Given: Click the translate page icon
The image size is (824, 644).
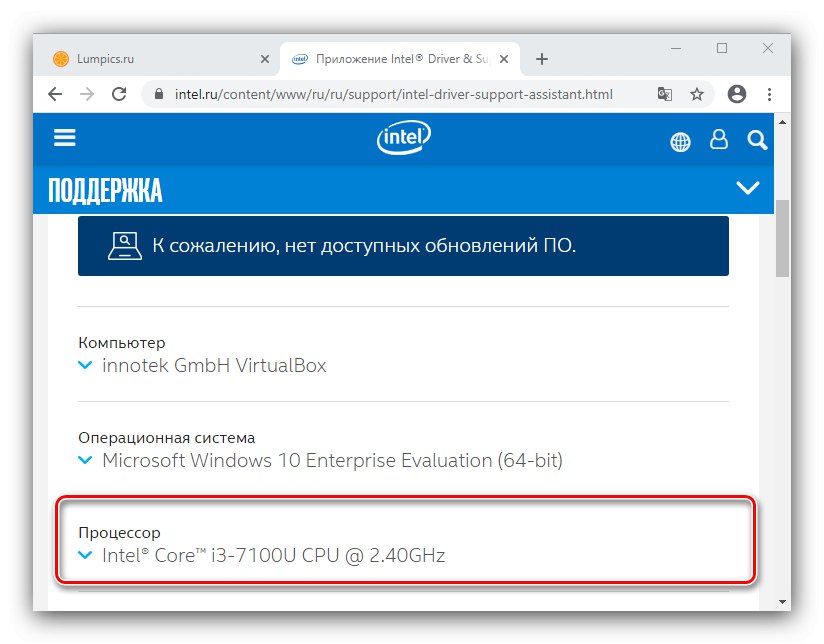Looking at the screenshot, I should 665,94.
